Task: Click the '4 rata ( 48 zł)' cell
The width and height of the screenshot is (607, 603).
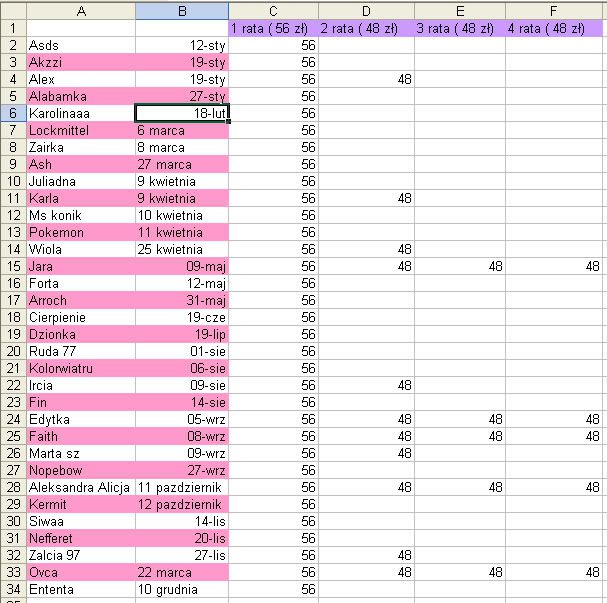Action: pos(556,28)
